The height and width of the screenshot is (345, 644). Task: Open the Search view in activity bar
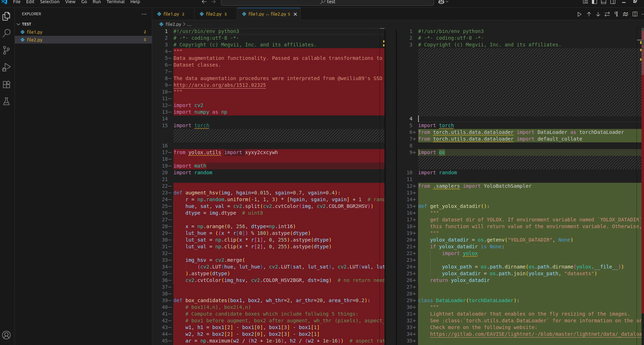(6, 33)
